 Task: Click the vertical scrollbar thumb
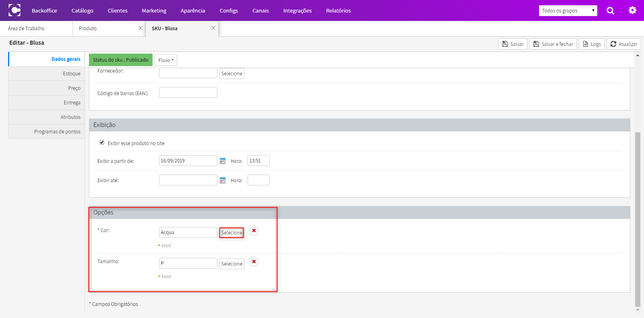coord(638,219)
